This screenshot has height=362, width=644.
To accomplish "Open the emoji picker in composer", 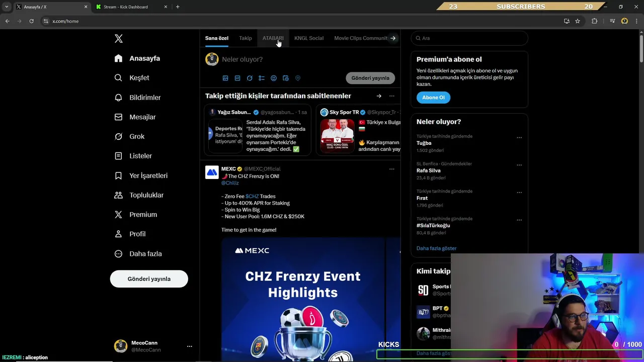I will click(274, 78).
